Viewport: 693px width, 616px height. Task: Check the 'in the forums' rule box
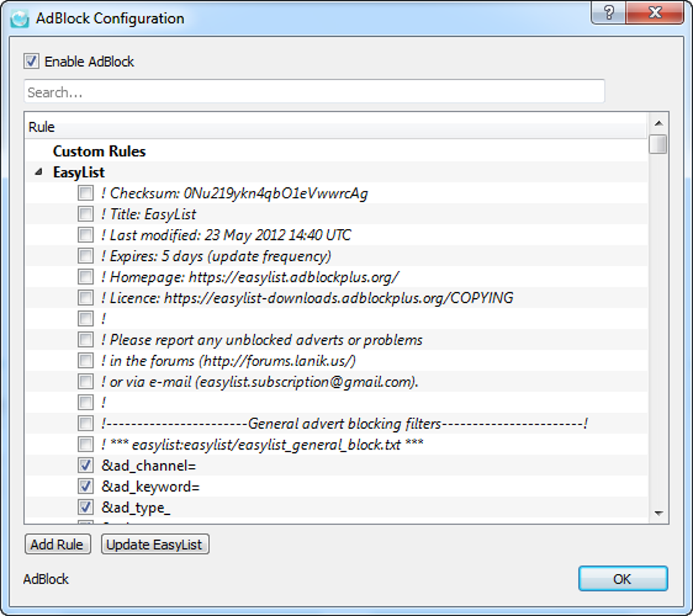coord(86,361)
